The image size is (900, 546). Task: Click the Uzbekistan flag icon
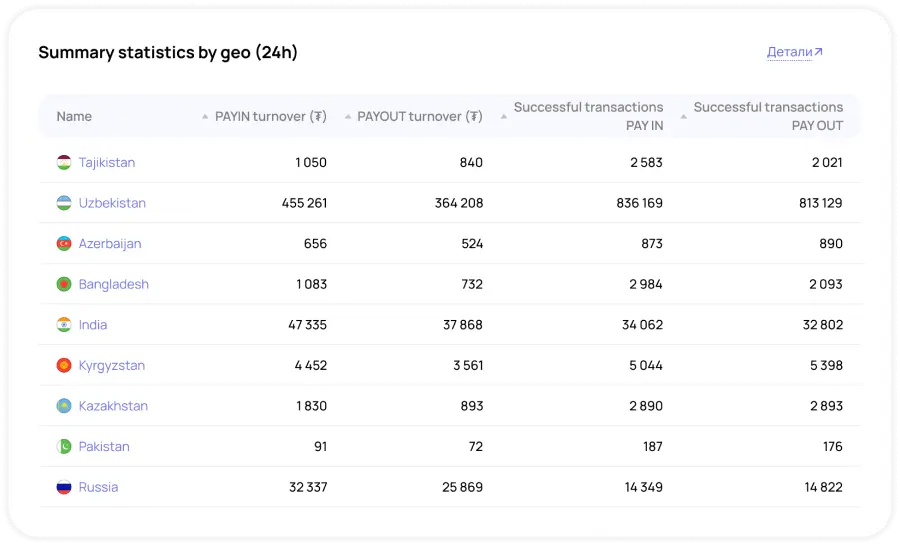(64, 203)
